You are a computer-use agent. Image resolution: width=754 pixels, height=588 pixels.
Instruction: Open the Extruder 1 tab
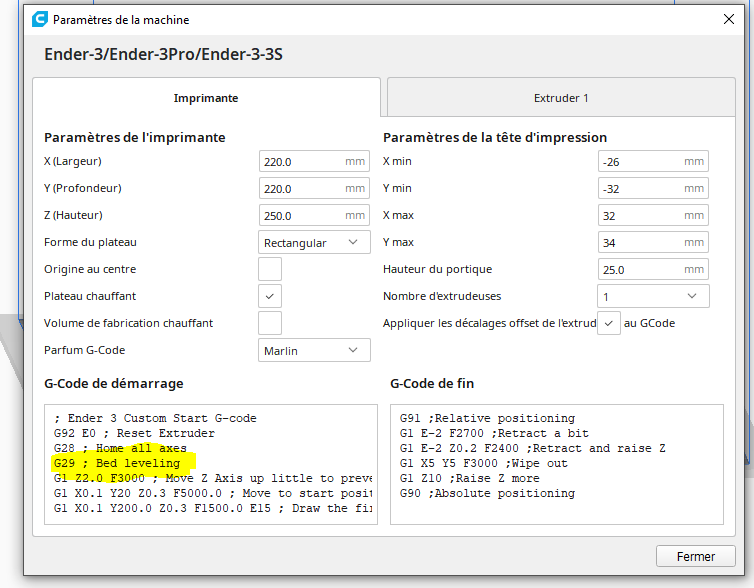[561, 98]
